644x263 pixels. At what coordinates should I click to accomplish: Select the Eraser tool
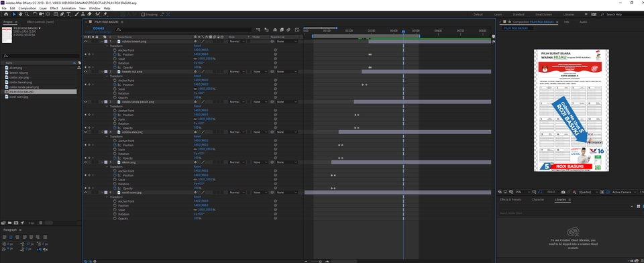tap(89, 14)
